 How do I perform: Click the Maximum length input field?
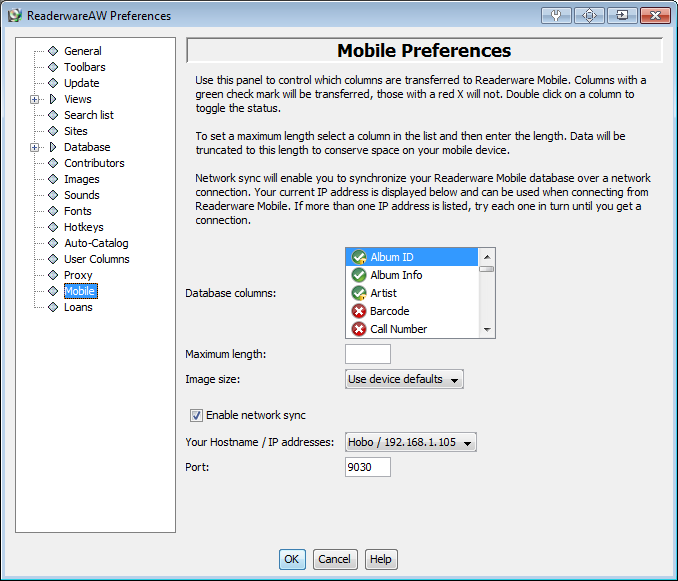[x=368, y=354]
